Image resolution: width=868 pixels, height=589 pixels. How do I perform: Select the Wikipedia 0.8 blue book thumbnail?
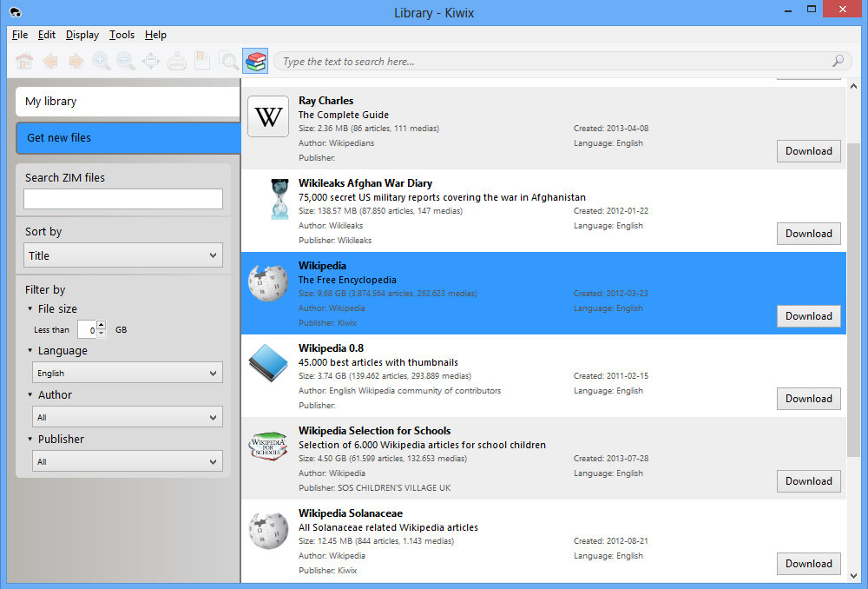coord(268,363)
